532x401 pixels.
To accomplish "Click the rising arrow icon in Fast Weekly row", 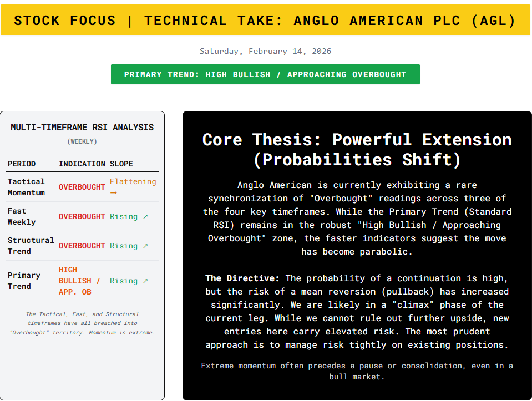I will 145,216.
